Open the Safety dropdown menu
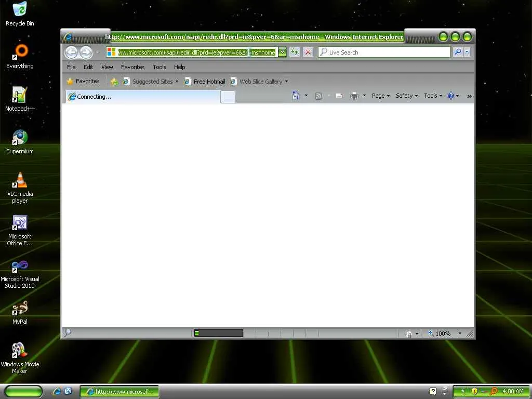Image resolution: width=532 pixels, height=399 pixels. tap(407, 96)
